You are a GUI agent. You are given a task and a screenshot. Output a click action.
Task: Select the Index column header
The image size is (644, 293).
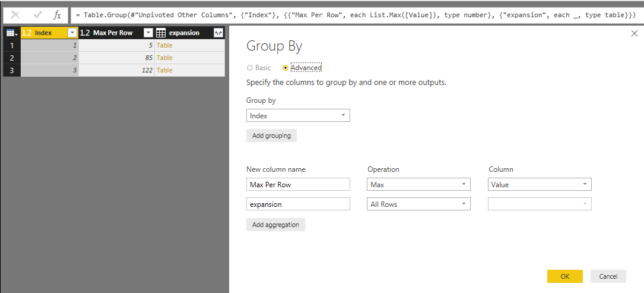tap(43, 33)
